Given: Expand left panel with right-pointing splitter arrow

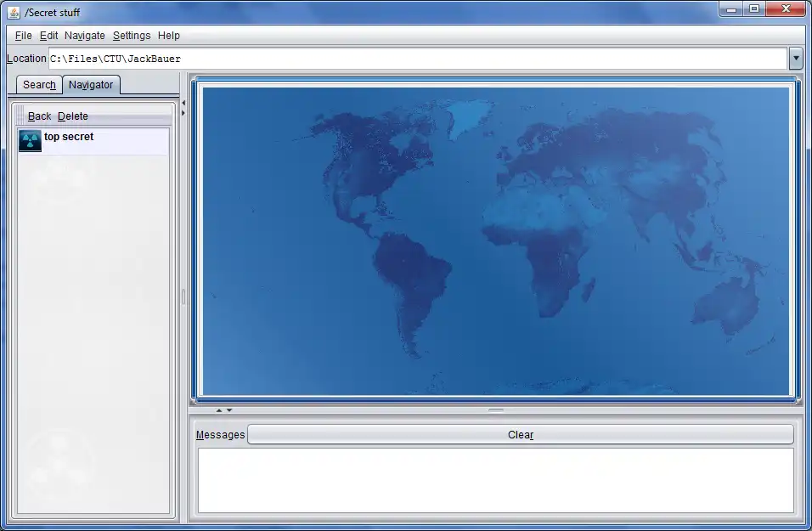Looking at the screenshot, I should pos(183,113).
